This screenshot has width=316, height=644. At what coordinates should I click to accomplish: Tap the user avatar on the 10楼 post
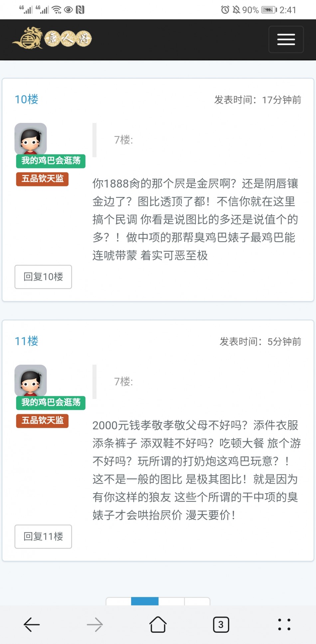pyautogui.click(x=31, y=138)
